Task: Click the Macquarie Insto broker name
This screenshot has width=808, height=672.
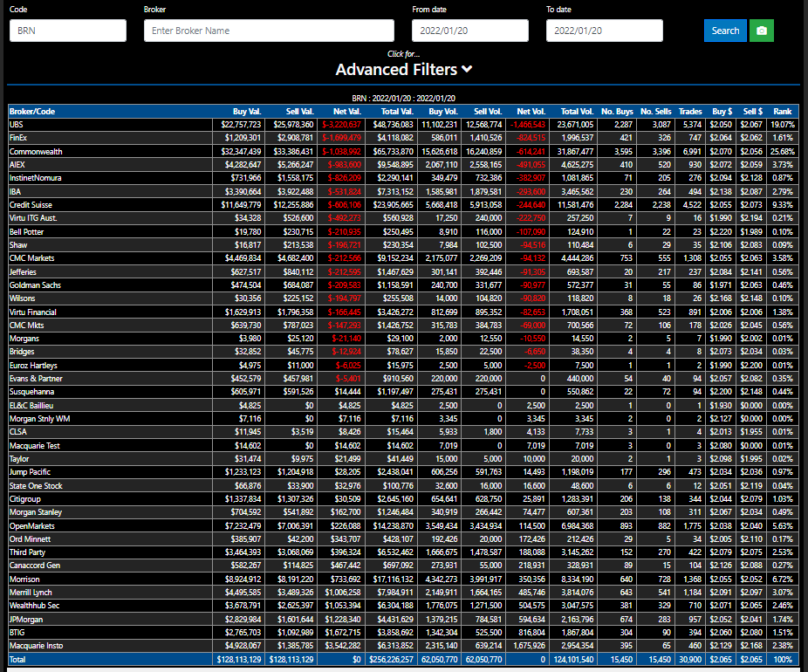Action: 36,646
